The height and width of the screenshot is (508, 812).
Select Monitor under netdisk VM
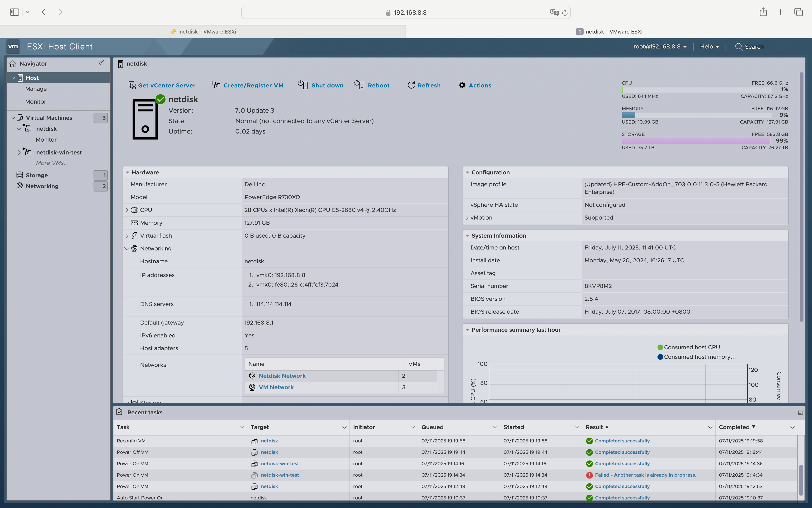(x=46, y=139)
